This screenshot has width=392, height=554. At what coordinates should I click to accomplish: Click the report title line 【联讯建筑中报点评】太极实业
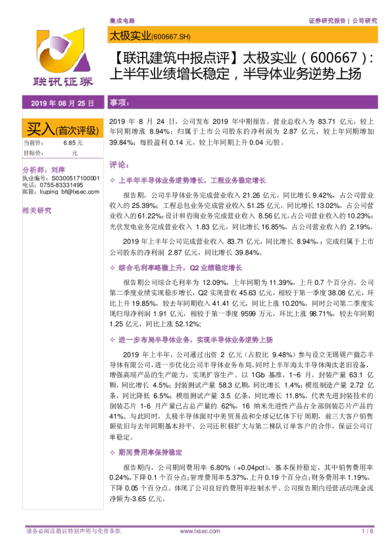[x=242, y=57]
